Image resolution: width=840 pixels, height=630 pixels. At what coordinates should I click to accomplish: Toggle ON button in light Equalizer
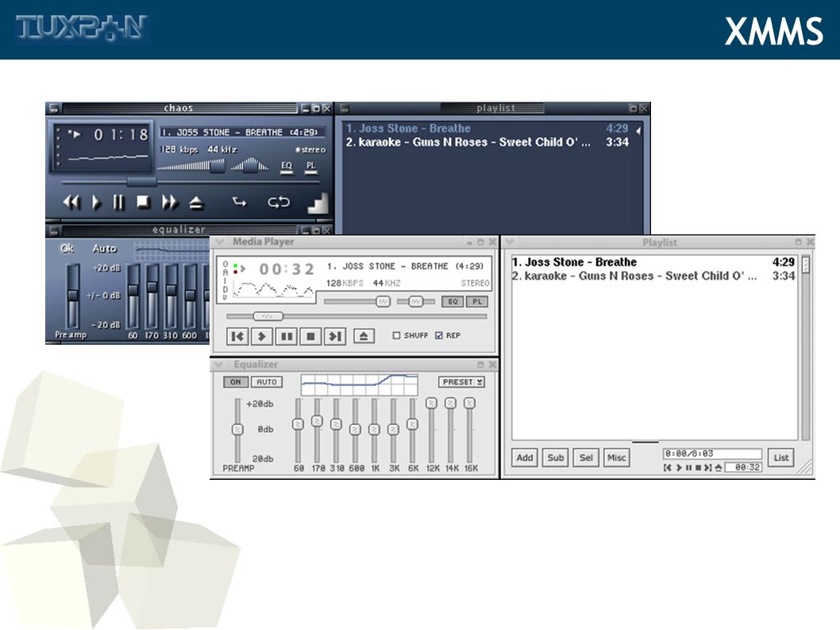point(236,382)
